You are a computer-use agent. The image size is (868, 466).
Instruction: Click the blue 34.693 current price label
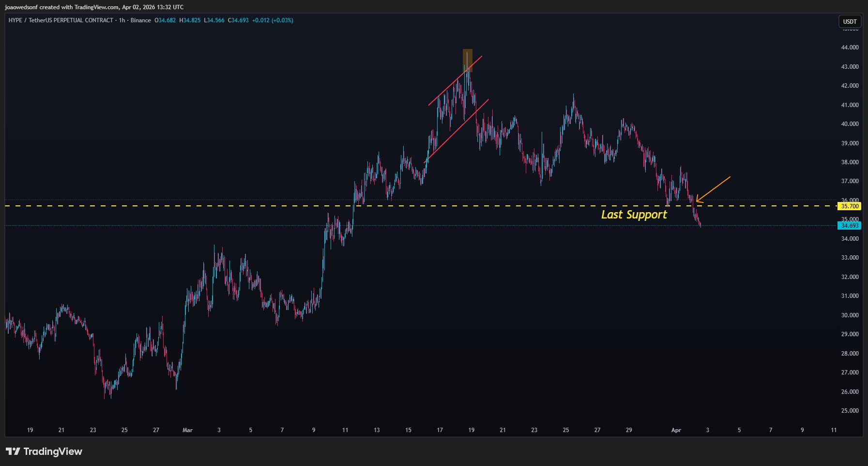tap(850, 226)
